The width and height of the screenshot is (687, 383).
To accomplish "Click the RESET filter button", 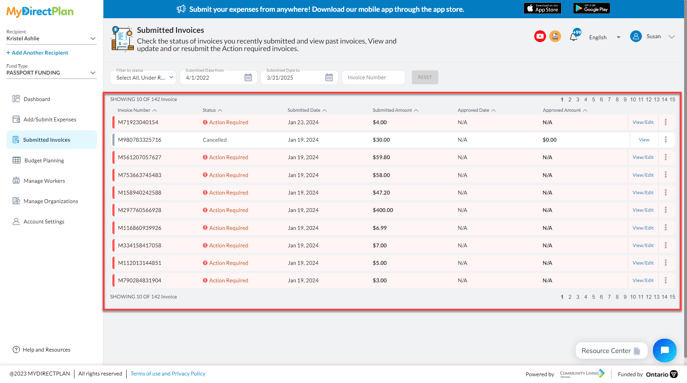I will coord(425,77).
